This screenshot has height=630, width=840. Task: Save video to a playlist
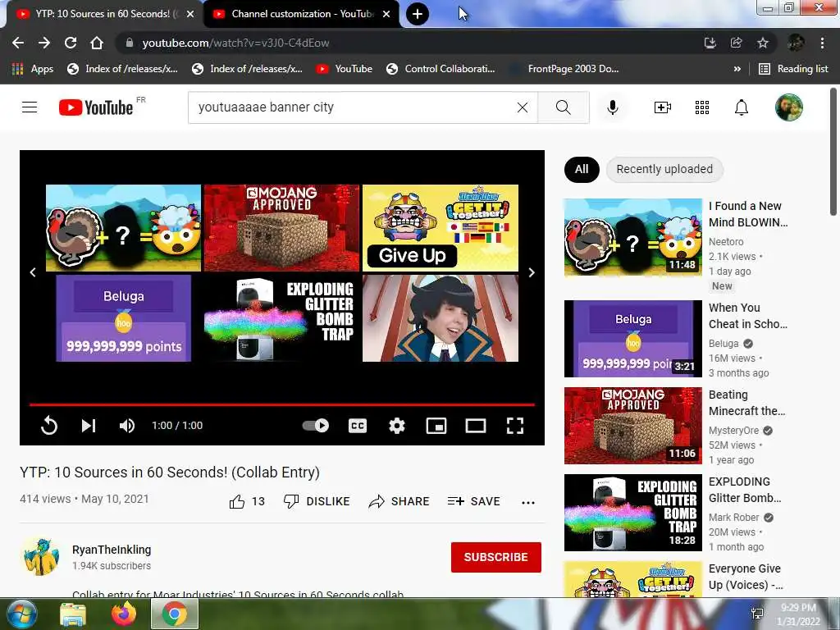(x=473, y=501)
